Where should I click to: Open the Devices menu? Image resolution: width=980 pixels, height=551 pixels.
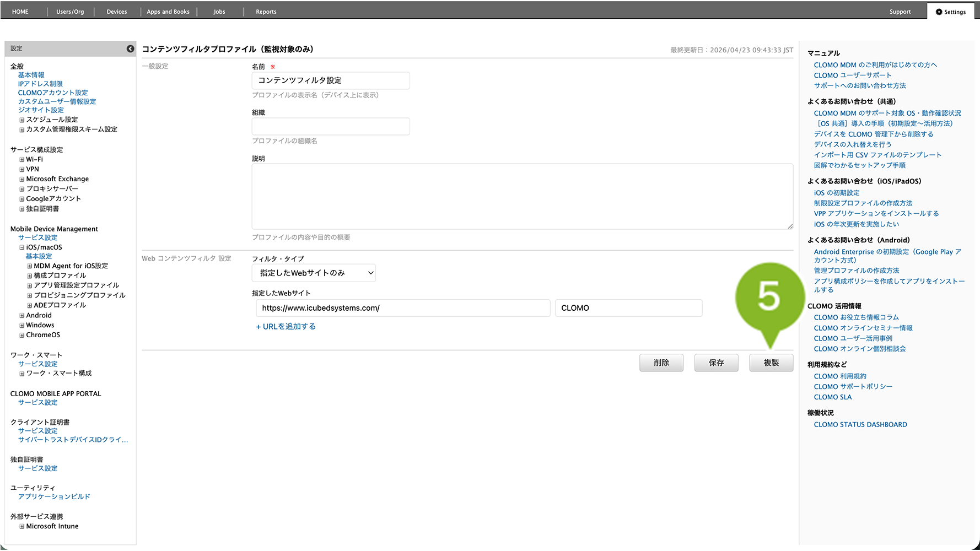coord(116,12)
